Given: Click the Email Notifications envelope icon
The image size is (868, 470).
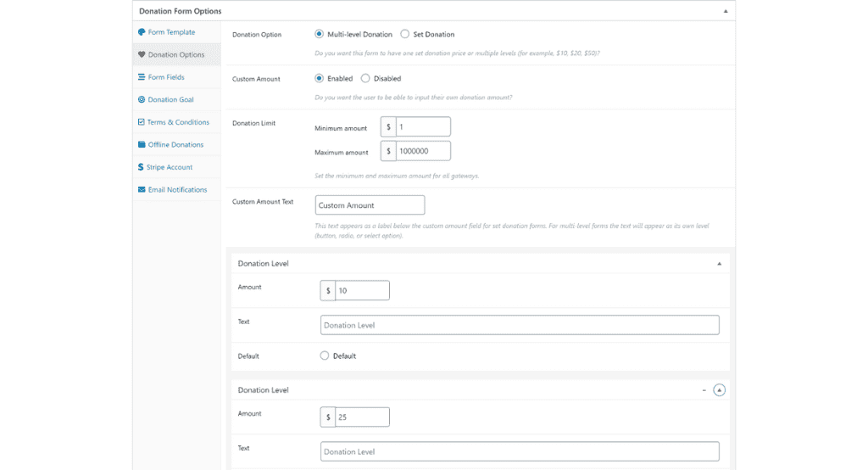Looking at the screenshot, I should pyautogui.click(x=142, y=189).
